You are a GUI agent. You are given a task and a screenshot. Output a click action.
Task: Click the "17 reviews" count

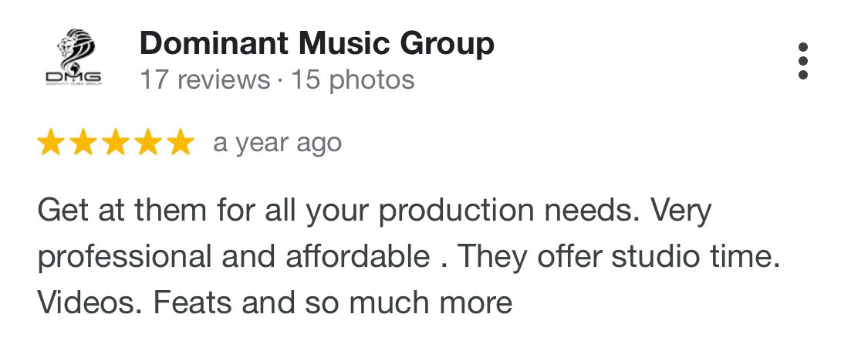pyautogui.click(x=204, y=79)
